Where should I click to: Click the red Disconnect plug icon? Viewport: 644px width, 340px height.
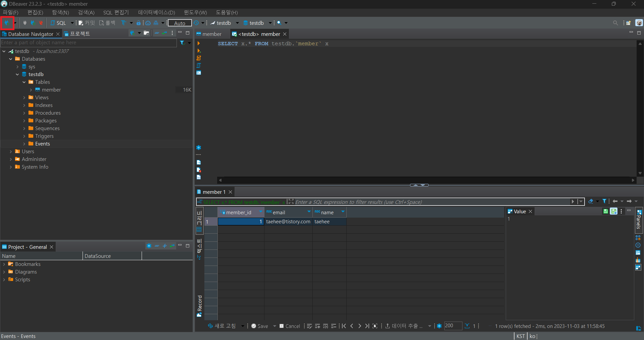tap(41, 23)
